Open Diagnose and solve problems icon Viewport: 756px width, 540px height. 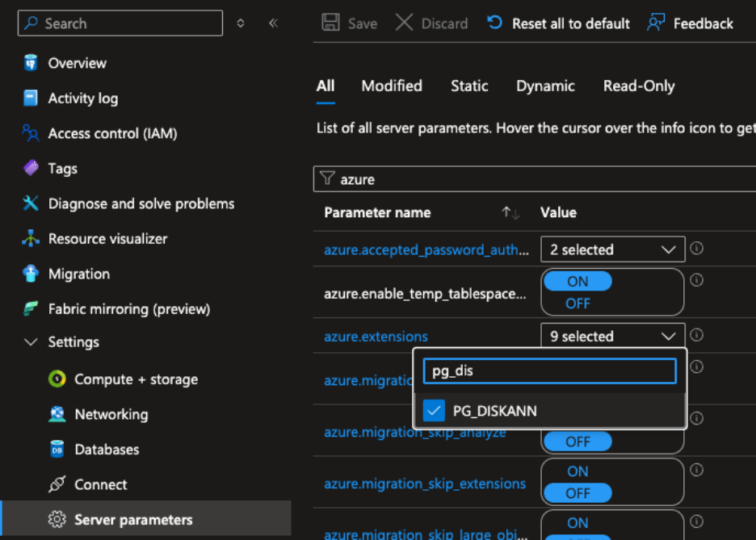[31, 203]
